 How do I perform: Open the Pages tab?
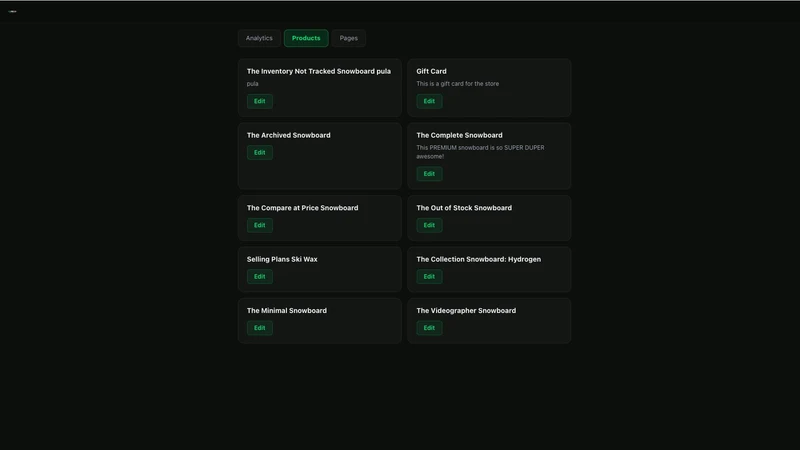tap(348, 38)
